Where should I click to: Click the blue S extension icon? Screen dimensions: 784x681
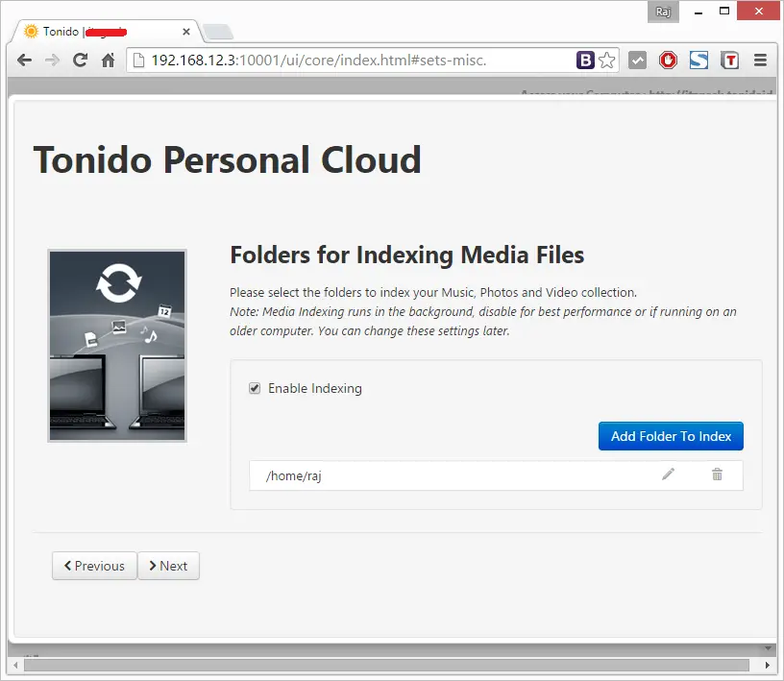point(698,61)
